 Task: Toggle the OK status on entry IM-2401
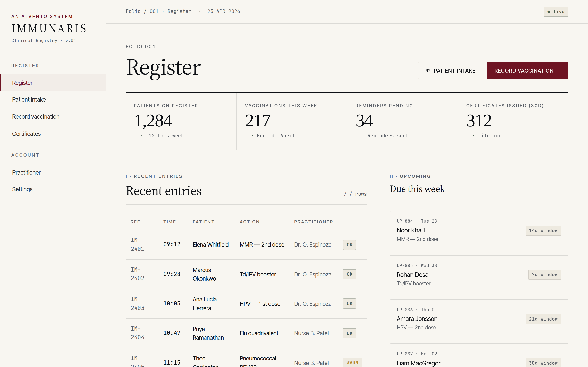coord(349,245)
